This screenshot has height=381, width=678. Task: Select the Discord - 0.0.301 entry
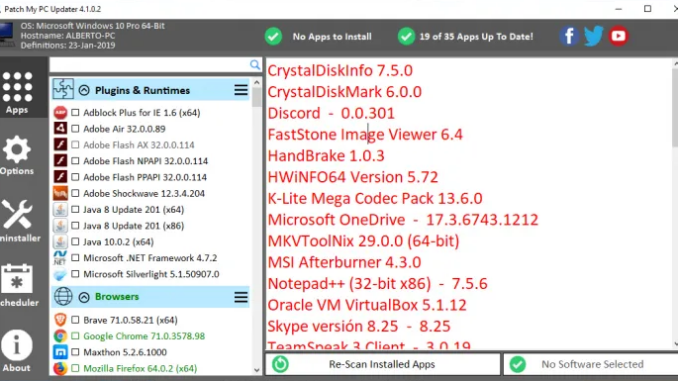(x=331, y=113)
